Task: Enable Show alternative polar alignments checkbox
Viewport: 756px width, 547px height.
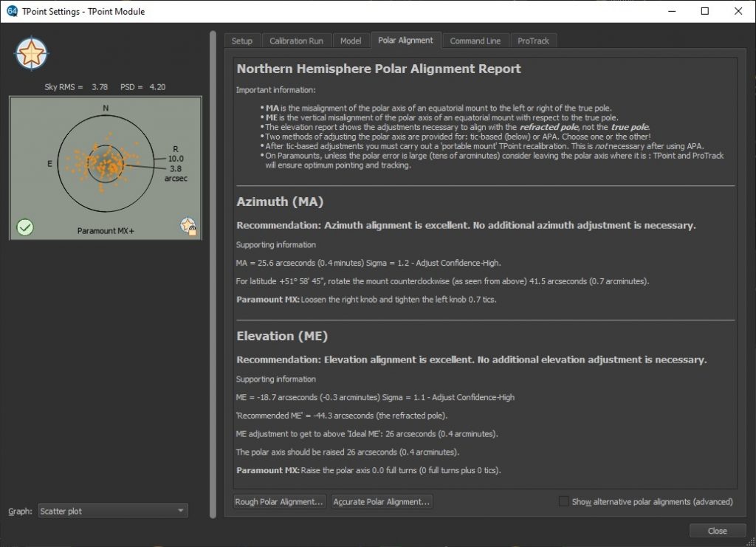Action: click(563, 501)
